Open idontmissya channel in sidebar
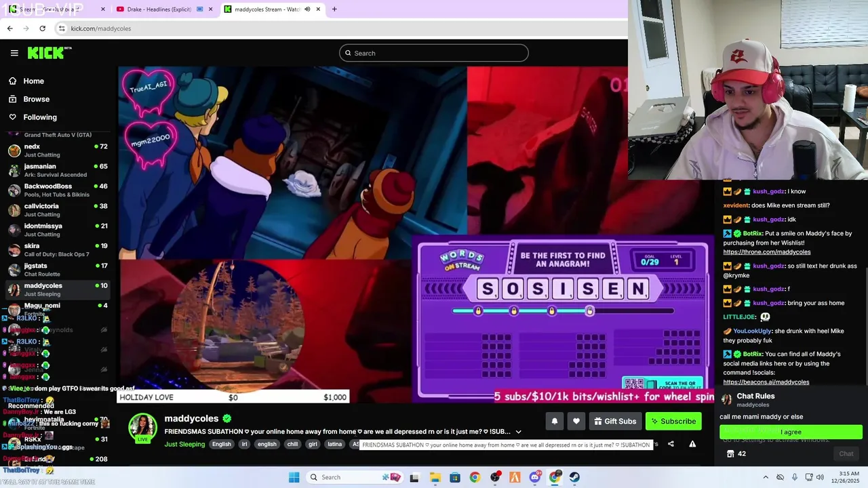 (x=58, y=230)
